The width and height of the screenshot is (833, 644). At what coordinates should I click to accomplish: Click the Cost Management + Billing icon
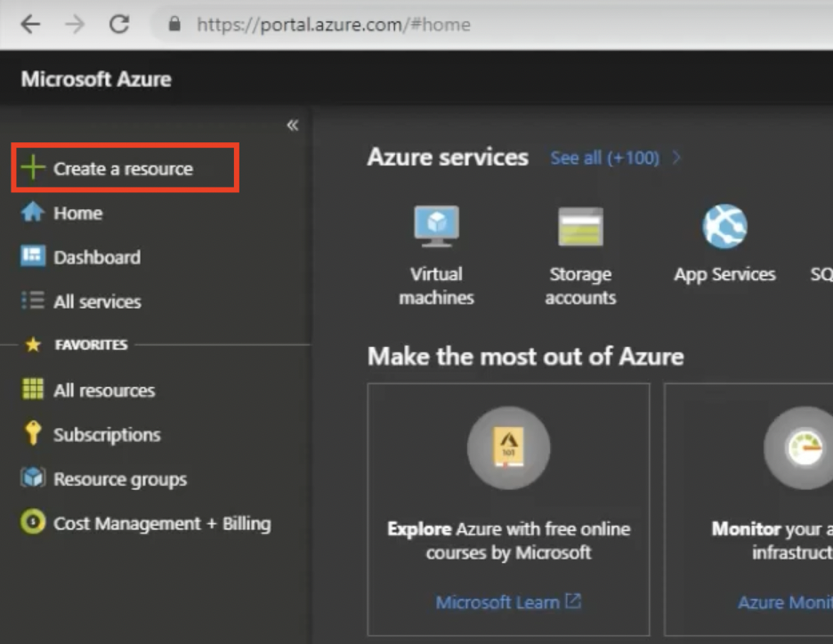(x=33, y=523)
